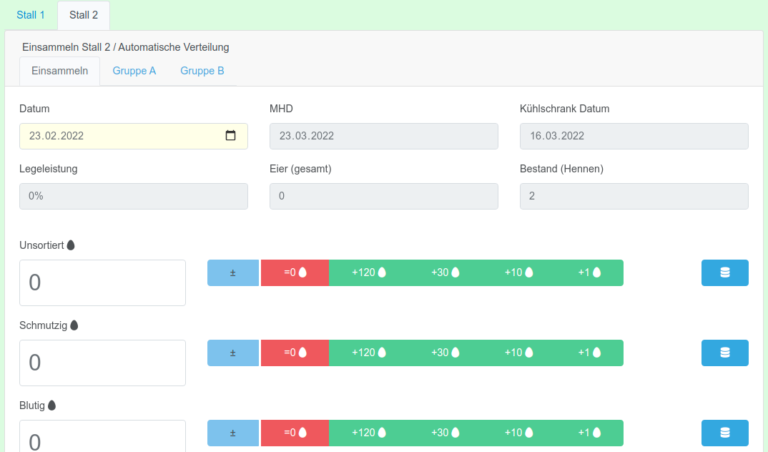Add 120 eggs to Unsortiert
The width and height of the screenshot is (768, 452).
pyautogui.click(x=369, y=273)
